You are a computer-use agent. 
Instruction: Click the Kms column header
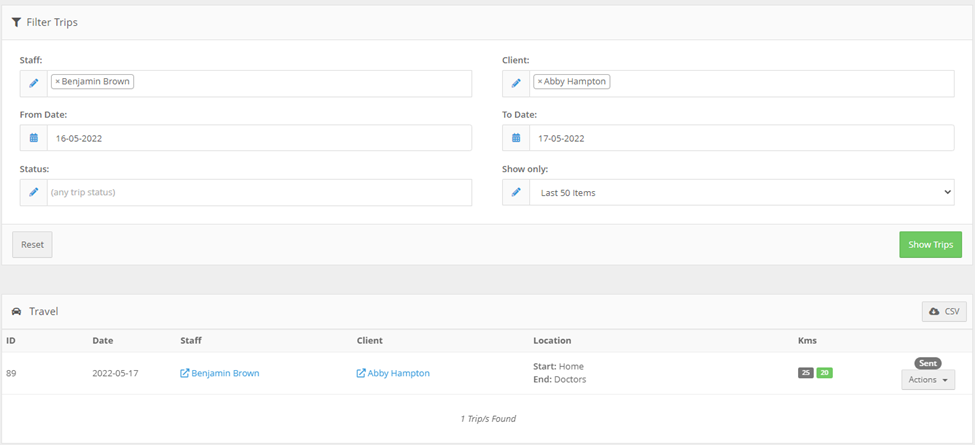pos(807,341)
